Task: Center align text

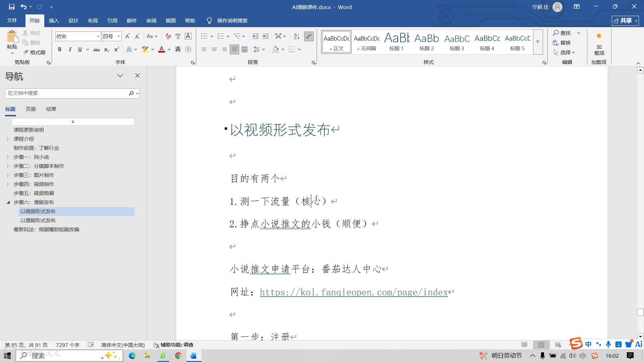Action: coord(214,50)
